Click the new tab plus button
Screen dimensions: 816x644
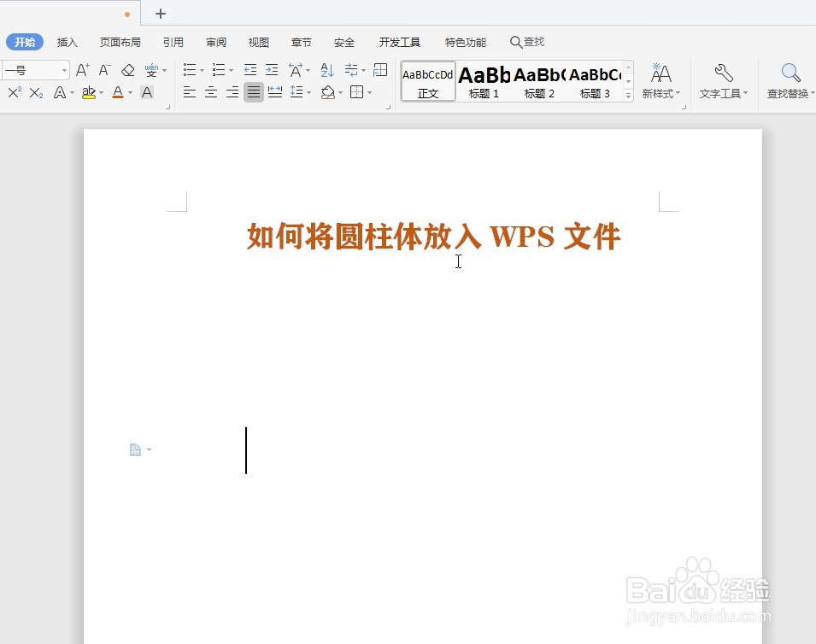[161, 14]
